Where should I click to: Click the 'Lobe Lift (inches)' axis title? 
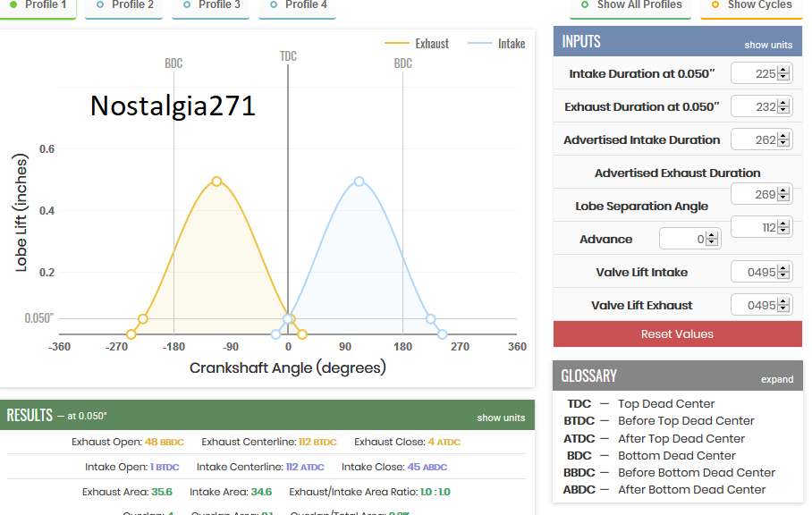tap(21, 213)
